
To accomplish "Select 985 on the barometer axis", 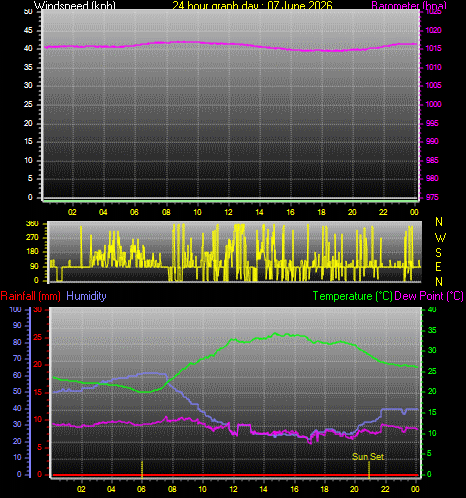I will 432,160.
